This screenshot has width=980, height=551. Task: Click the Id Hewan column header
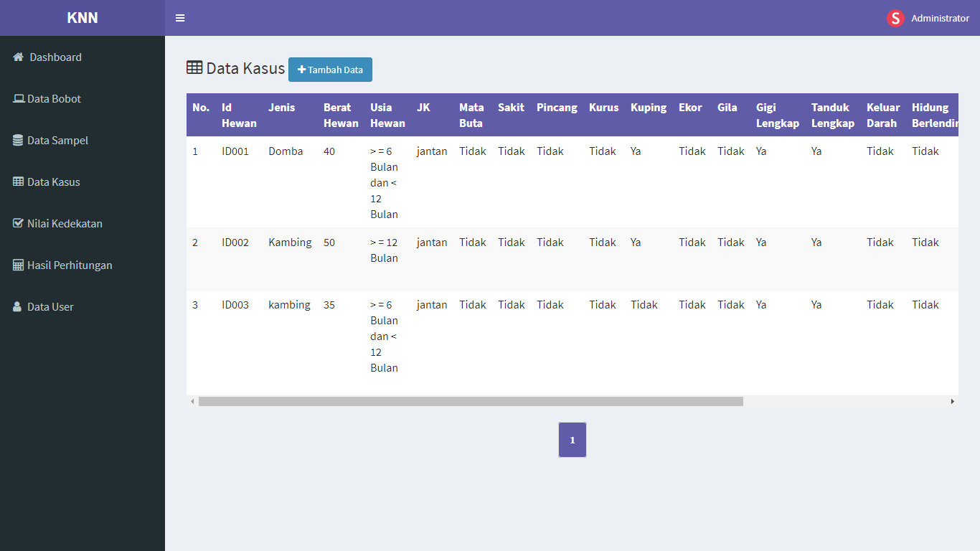click(239, 115)
